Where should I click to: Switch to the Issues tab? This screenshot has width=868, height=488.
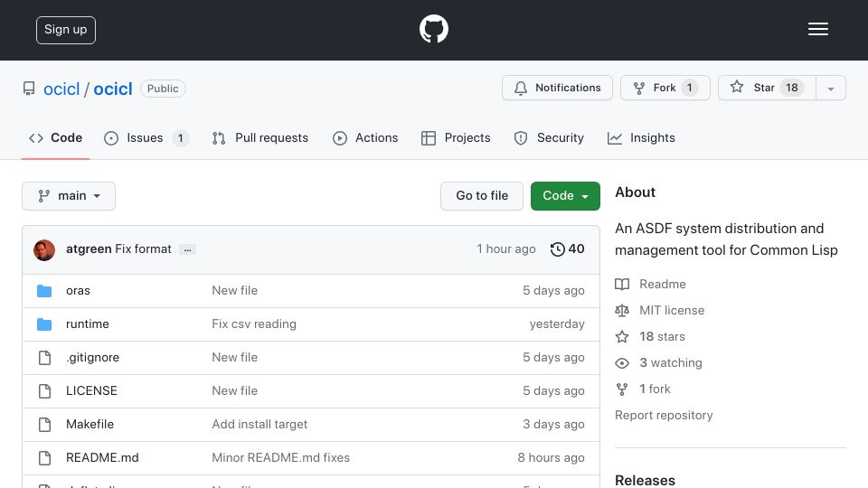click(146, 137)
